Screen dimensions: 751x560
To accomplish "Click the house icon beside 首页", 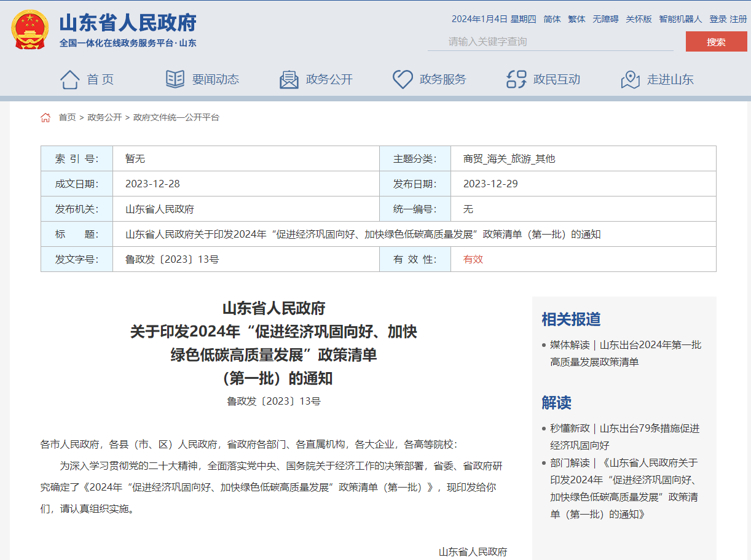I will coord(69,80).
